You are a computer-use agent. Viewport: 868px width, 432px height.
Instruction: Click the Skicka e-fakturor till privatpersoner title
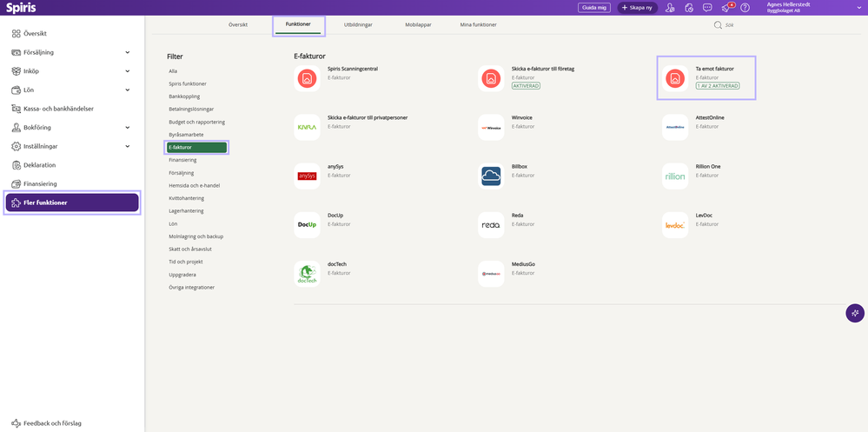pos(368,118)
